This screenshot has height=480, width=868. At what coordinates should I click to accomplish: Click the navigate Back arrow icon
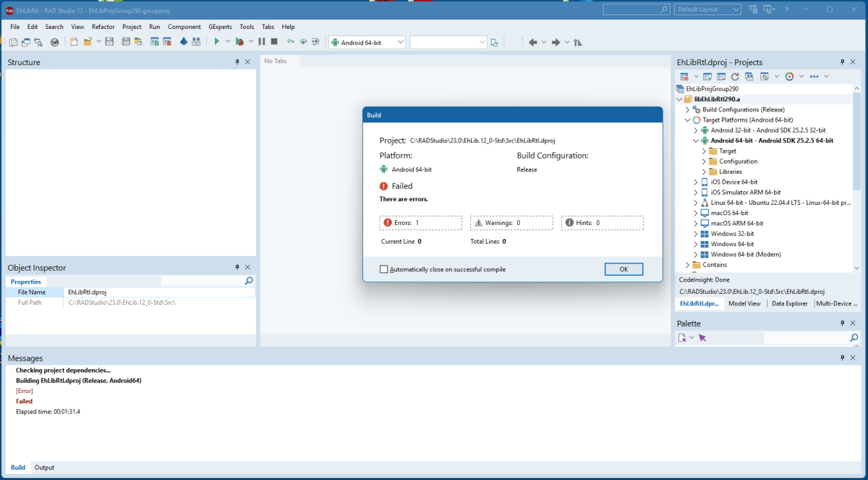tap(533, 42)
